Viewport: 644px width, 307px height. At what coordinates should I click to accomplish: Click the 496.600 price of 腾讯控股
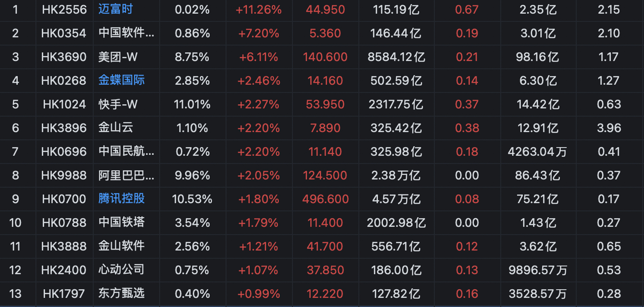click(x=325, y=199)
